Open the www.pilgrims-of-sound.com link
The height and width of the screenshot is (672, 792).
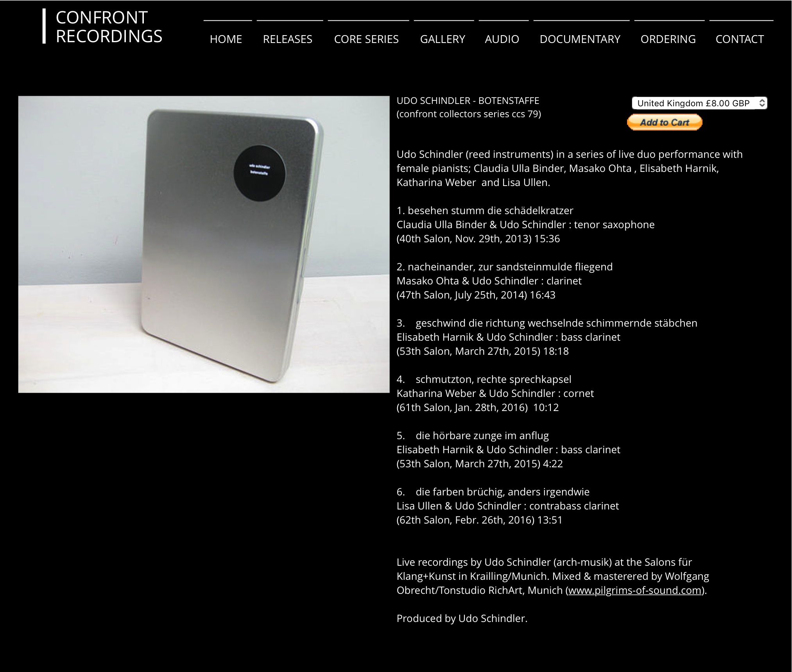[x=635, y=590]
